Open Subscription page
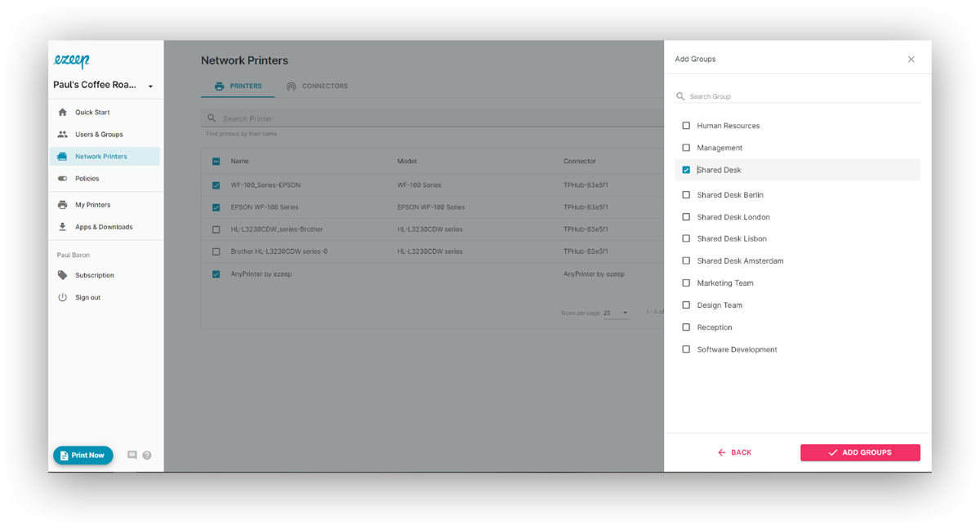 [95, 275]
